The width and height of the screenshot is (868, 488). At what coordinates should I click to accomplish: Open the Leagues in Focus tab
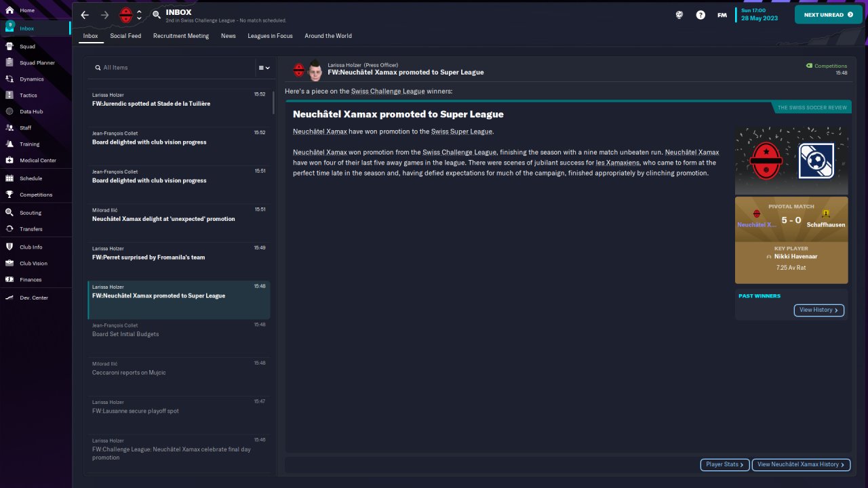pos(270,36)
